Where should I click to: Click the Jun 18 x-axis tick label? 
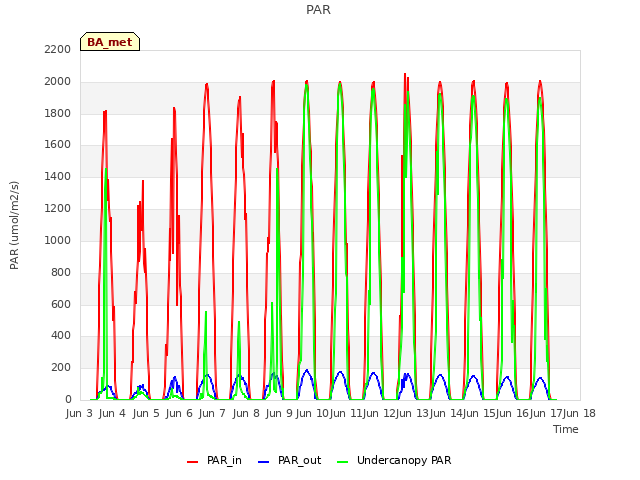[x=579, y=413]
